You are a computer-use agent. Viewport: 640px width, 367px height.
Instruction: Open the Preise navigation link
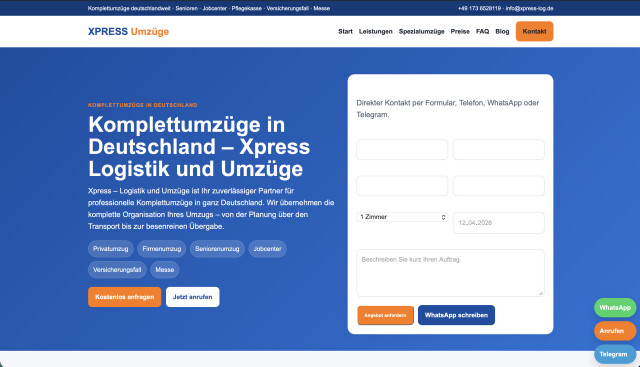[460, 31]
